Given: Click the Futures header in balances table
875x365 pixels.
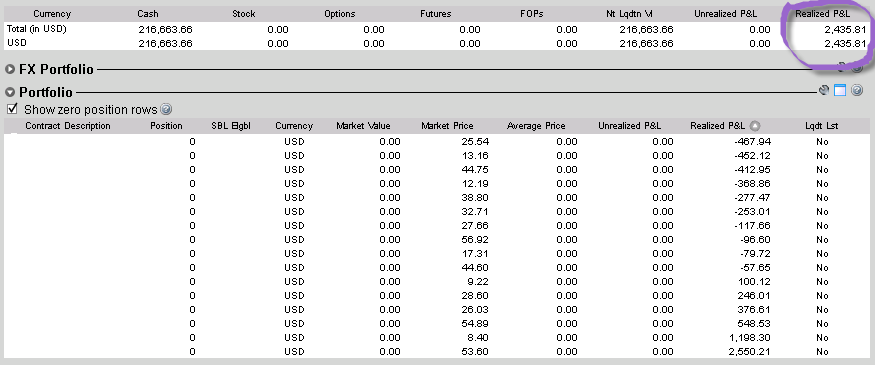Looking at the screenshot, I should [435, 13].
